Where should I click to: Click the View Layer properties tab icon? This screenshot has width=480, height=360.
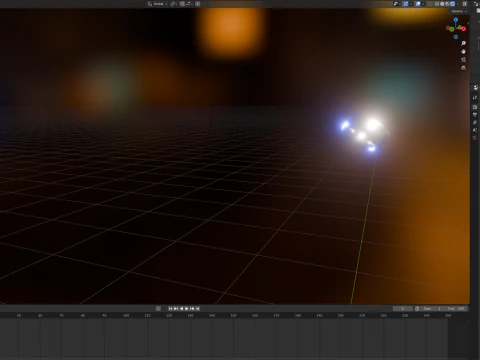[475, 115]
